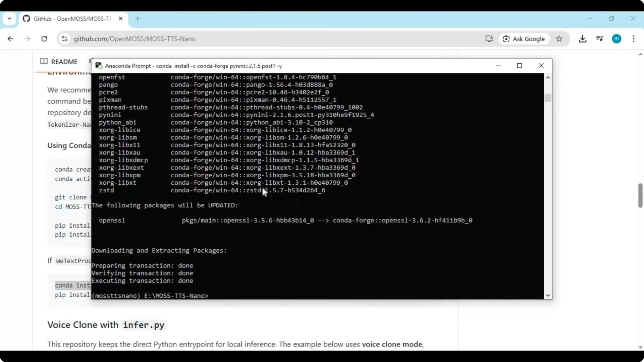The width and height of the screenshot is (644, 362).
Task: Open Chrome downloads icon
Action: coord(583,39)
